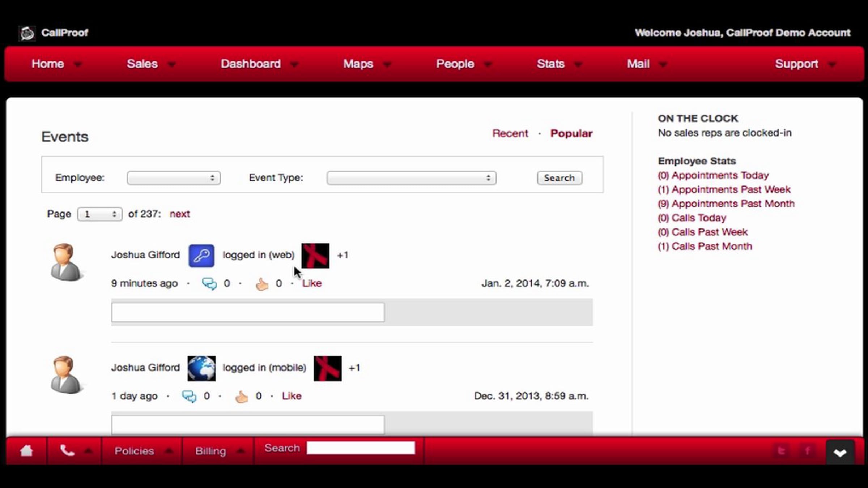Go to next page of events
The height and width of the screenshot is (488, 868).
(x=180, y=214)
